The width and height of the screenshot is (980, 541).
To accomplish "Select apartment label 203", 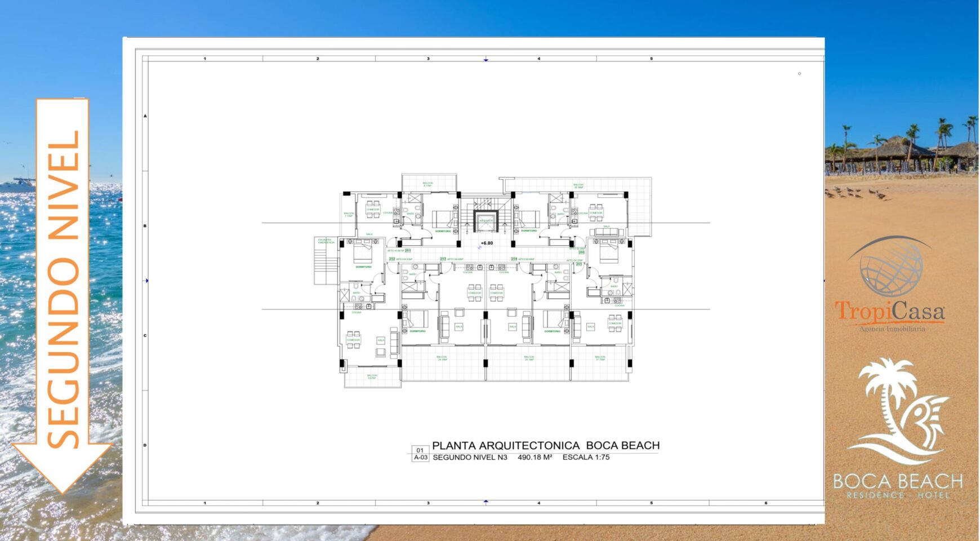I will point(443,259).
